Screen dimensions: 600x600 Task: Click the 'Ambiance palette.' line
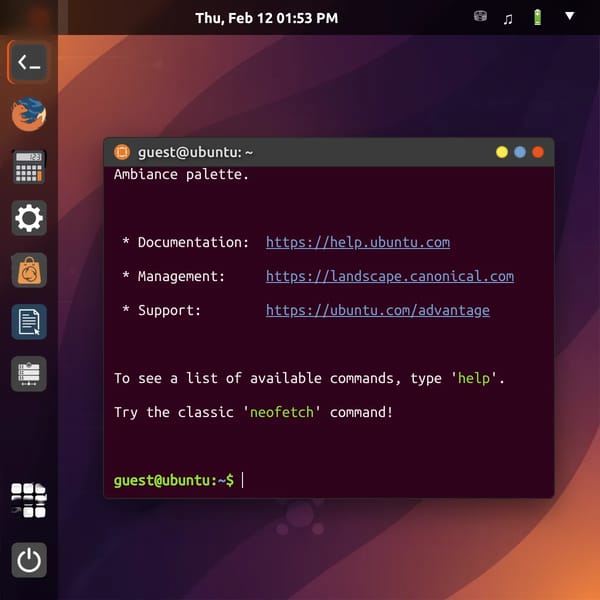tap(181, 174)
